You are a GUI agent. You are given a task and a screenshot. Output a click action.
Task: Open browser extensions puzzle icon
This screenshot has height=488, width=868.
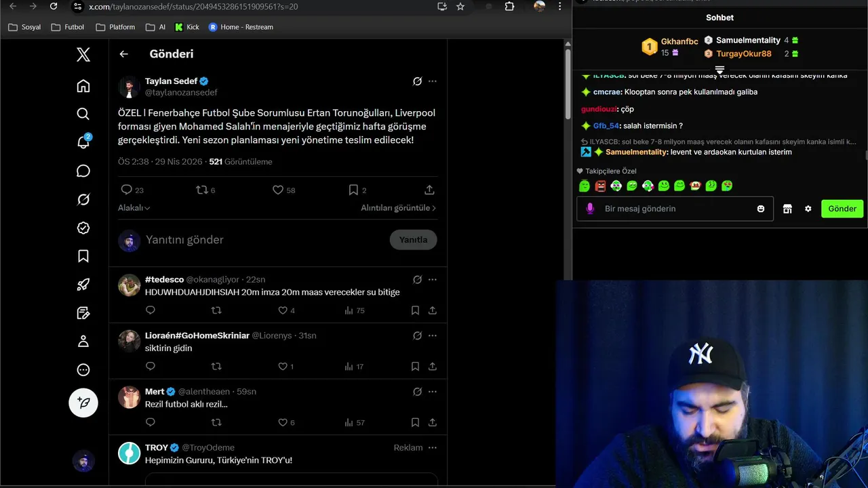pyautogui.click(x=510, y=6)
